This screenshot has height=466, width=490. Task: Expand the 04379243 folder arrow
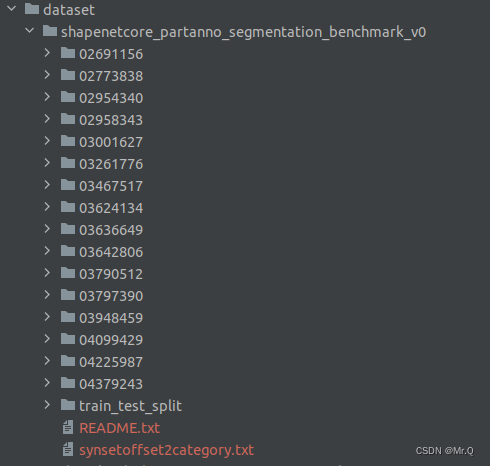(x=47, y=383)
